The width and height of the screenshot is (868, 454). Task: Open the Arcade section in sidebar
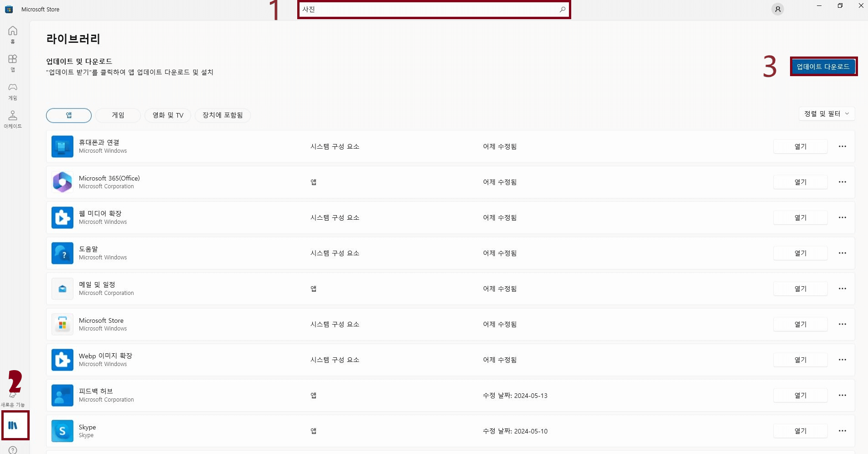tap(13, 119)
